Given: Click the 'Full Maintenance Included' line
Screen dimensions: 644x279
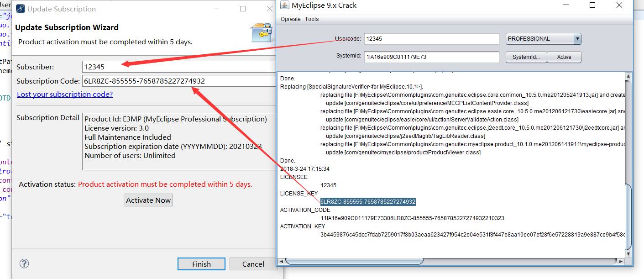Looking at the screenshot, I should [128, 137].
